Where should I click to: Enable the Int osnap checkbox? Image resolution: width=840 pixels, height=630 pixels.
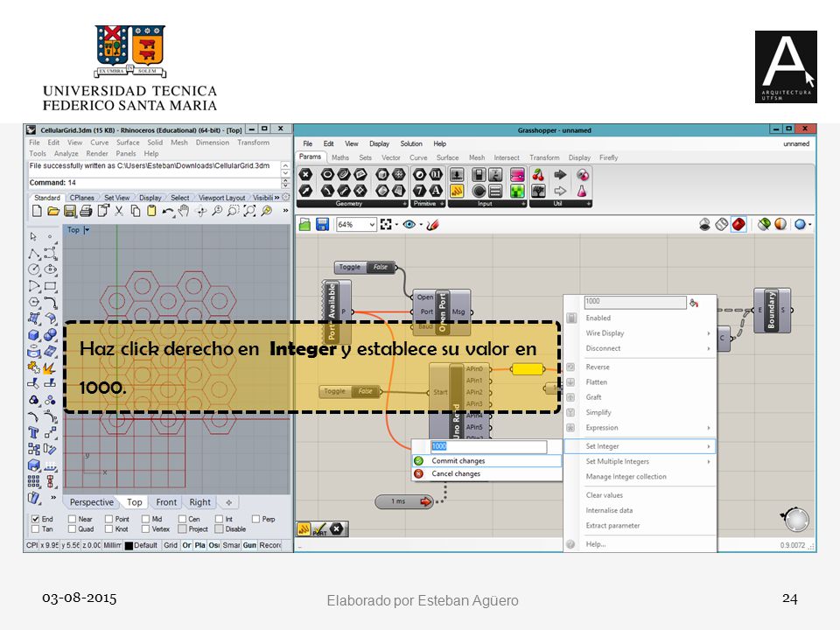coord(219,519)
